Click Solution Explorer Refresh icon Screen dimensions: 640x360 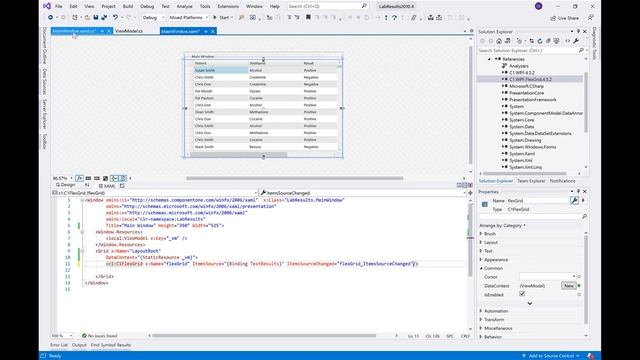pyautogui.click(x=540, y=41)
